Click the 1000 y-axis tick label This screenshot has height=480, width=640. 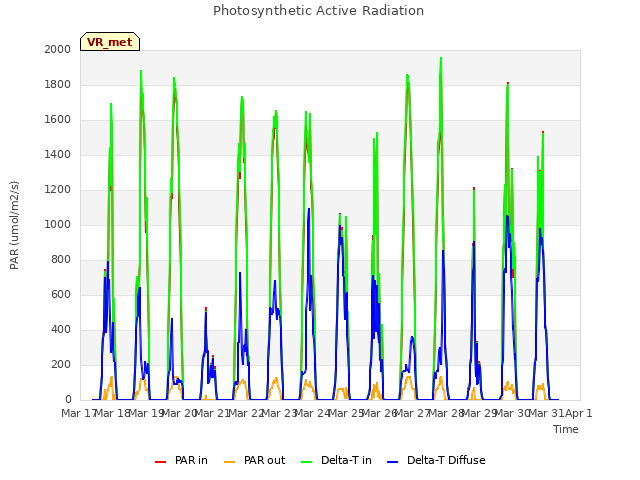[x=58, y=224]
